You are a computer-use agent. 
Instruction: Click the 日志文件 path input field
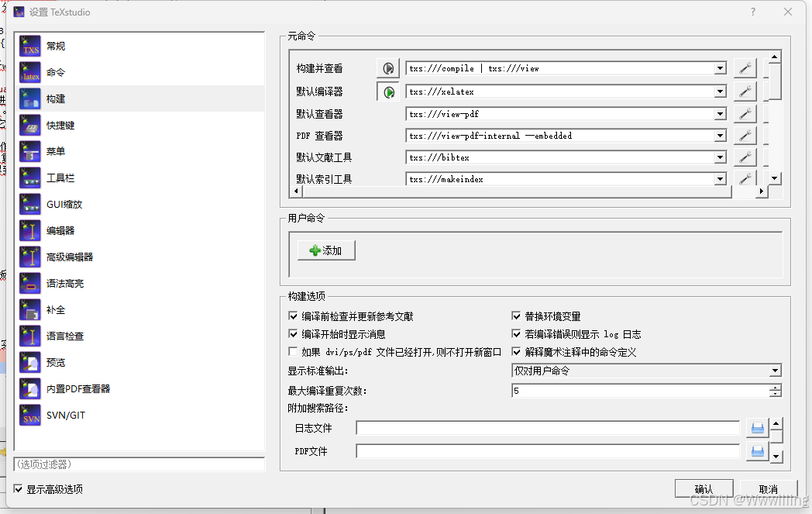548,428
